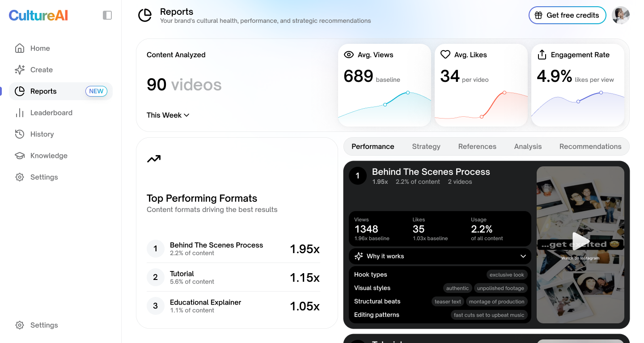The height and width of the screenshot is (343, 644).
Task: Click the eye icon on Avg. Views card
Action: pyautogui.click(x=349, y=54)
